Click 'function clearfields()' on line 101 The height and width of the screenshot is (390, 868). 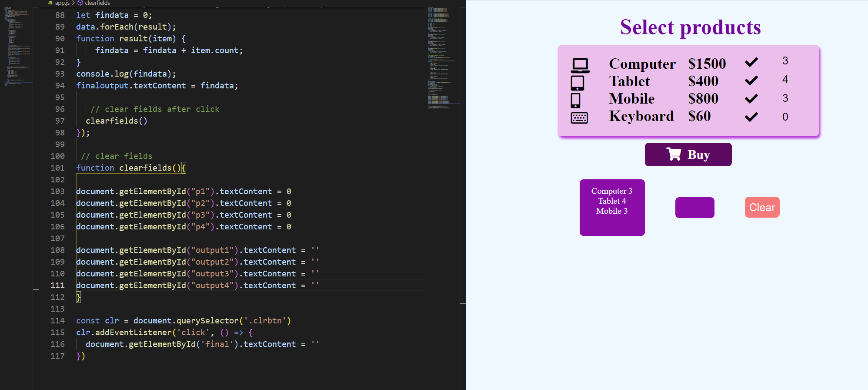(x=129, y=168)
